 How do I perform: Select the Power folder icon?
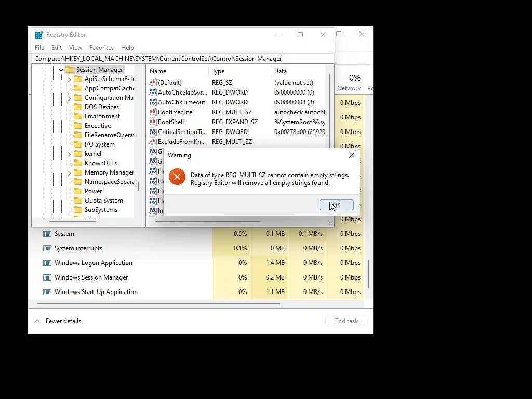click(x=78, y=191)
